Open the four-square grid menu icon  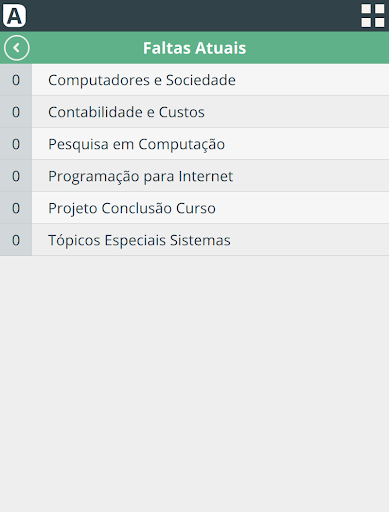pyautogui.click(x=373, y=15)
